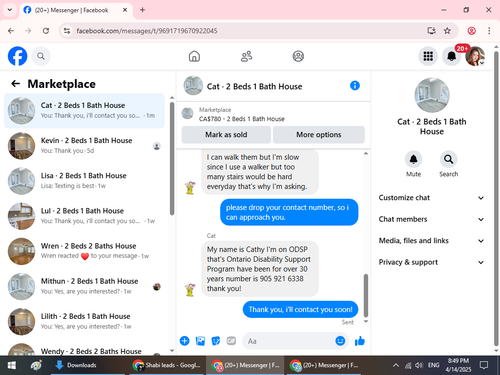Click the install app icon in address bar
Image resolution: width=500 pixels, height=375 pixels.
432,31
